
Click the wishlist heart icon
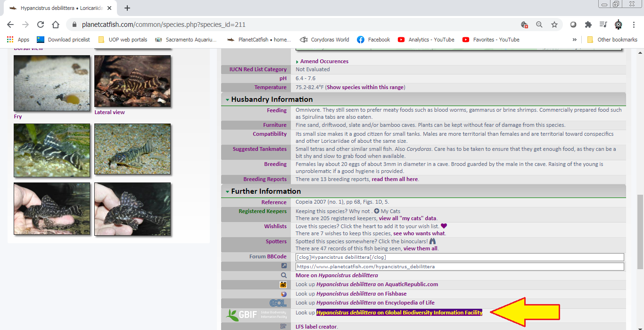[x=444, y=226]
